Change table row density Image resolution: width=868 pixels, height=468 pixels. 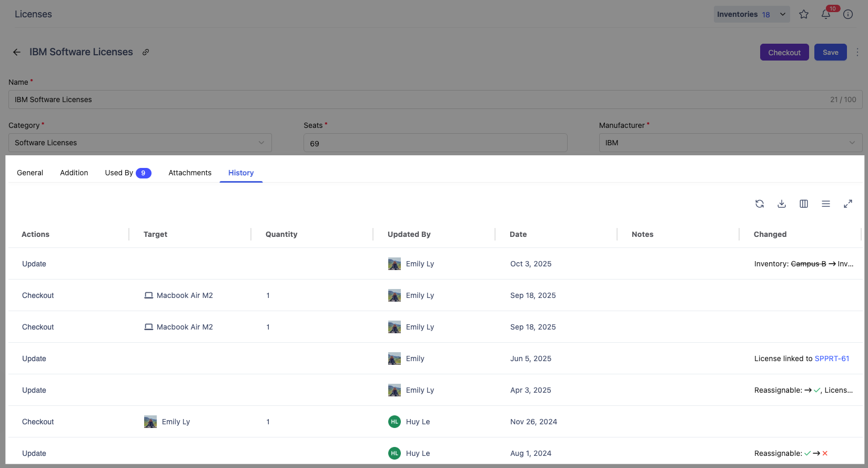tap(826, 204)
